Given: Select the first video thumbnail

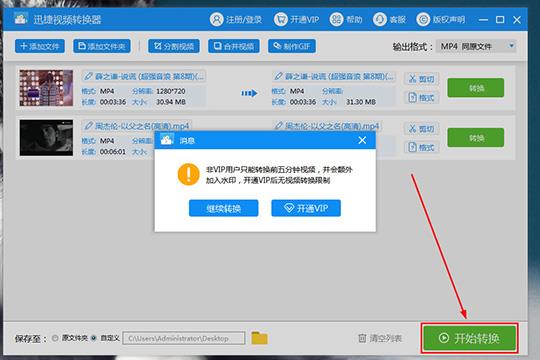Looking at the screenshot, I should pos(46,88).
